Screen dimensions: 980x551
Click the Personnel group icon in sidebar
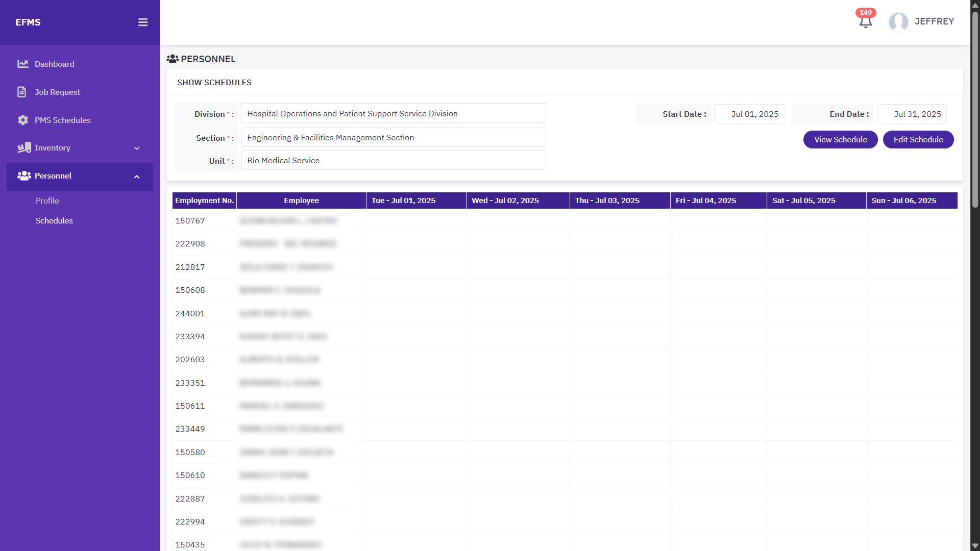tap(24, 176)
